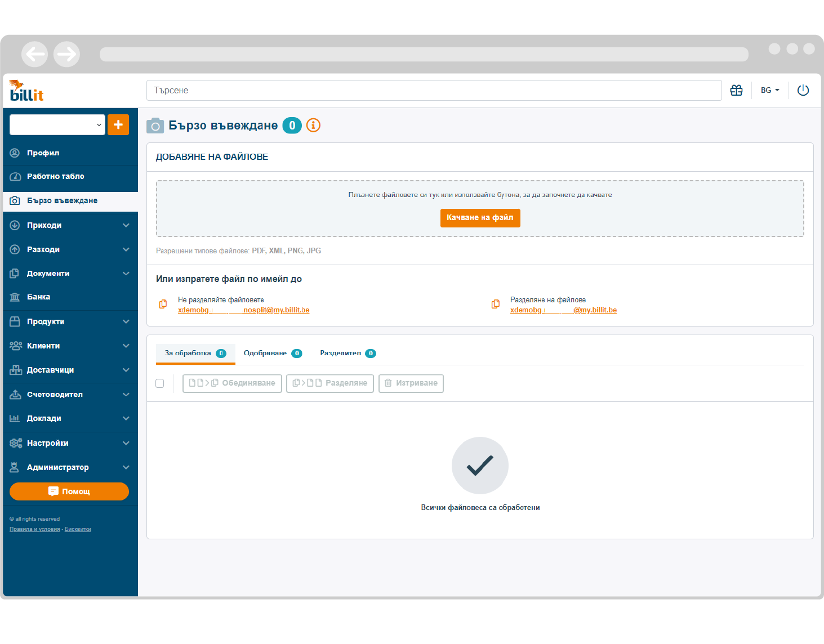The height and width of the screenshot is (644, 824).
Task: Click the Документи icon in sidebar
Action: tap(15, 273)
